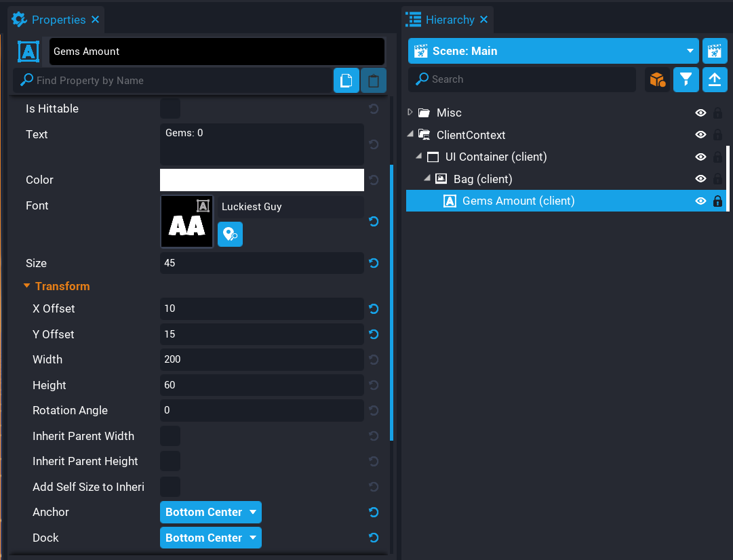Click the white Color swatch
This screenshot has height=560, width=733.
point(262,180)
